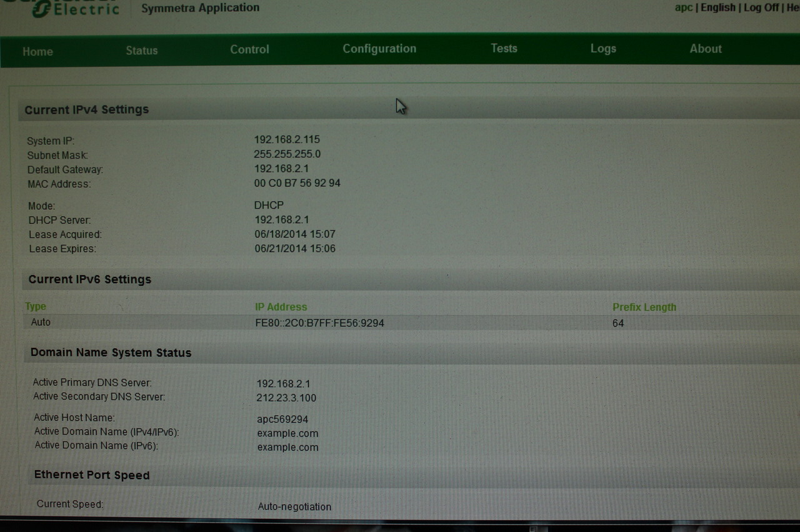This screenshot has width=800, height=532.
Task: Open the Home menu tab
Action: 37,52
